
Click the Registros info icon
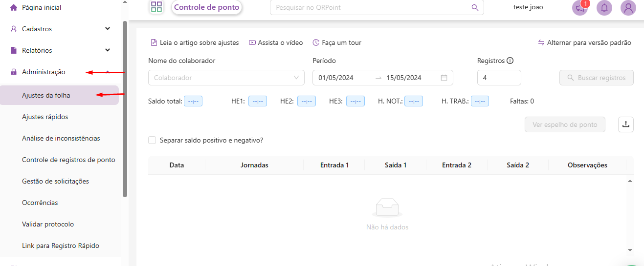tap(510, 61)
